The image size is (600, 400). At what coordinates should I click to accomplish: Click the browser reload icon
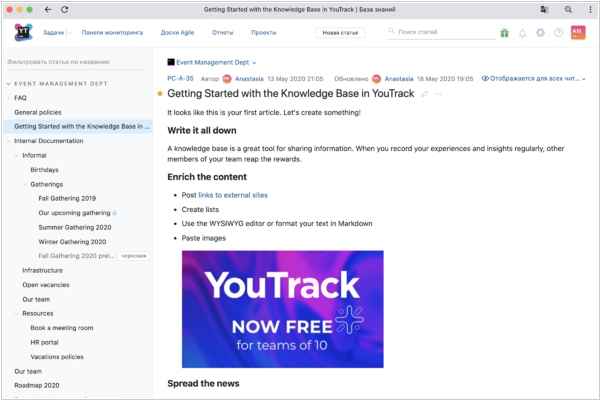65,10
